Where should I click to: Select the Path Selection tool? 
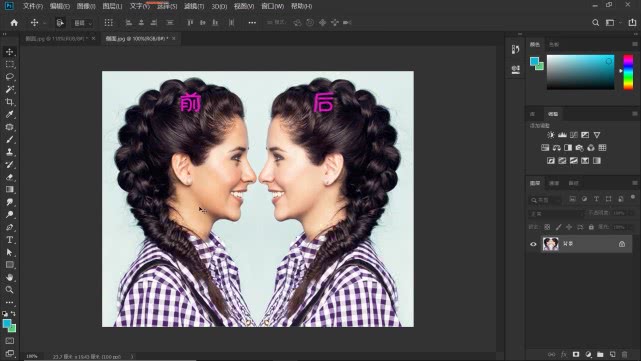(9, 252)
